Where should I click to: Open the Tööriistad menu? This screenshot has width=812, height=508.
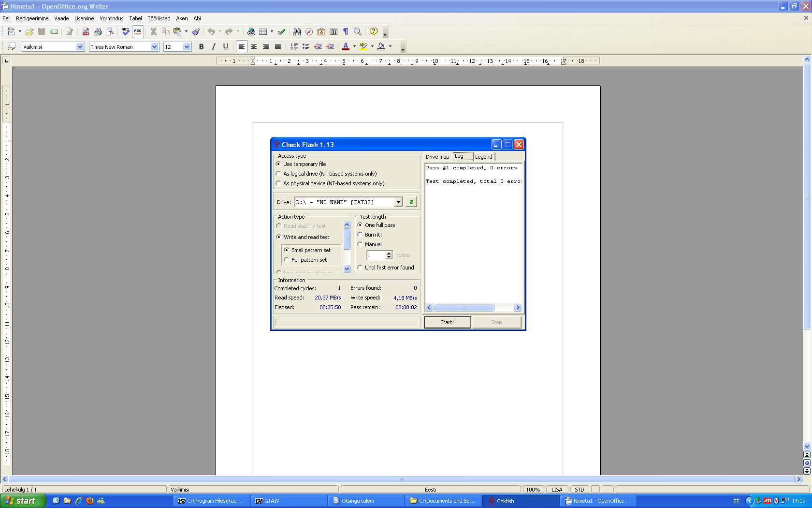(159, 18)
